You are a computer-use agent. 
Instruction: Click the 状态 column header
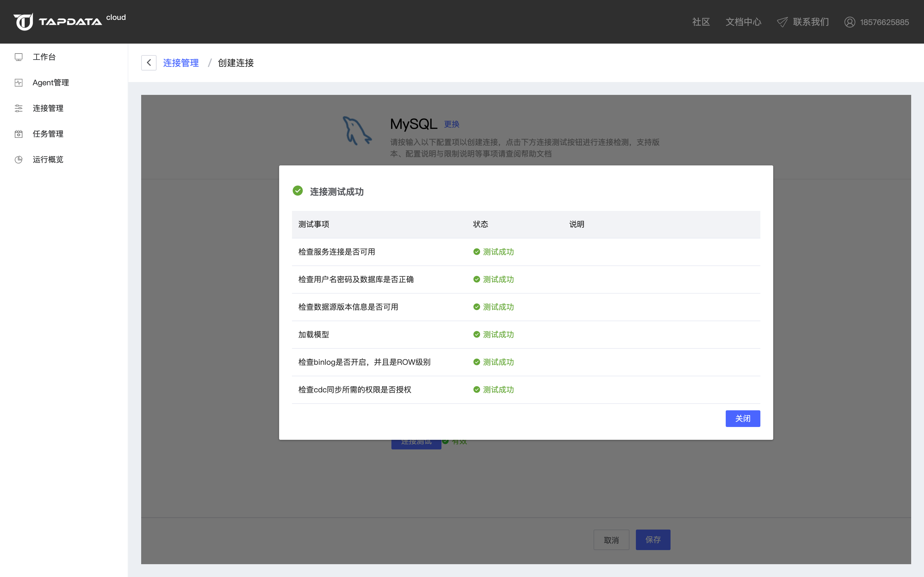pyautogui.click(x=480, y=224)
